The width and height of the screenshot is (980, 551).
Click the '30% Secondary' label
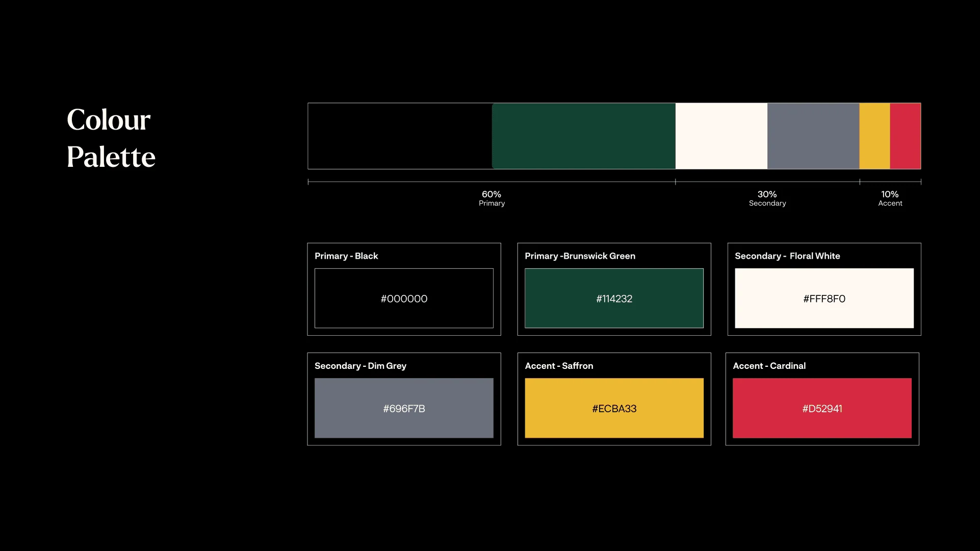coord(767,198)
